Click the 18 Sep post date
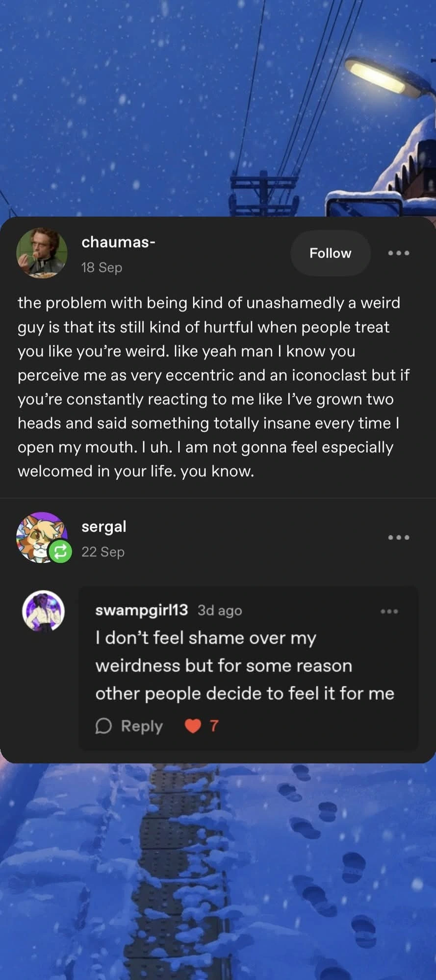Screen dimensions: 436x980 pos(102,268)
